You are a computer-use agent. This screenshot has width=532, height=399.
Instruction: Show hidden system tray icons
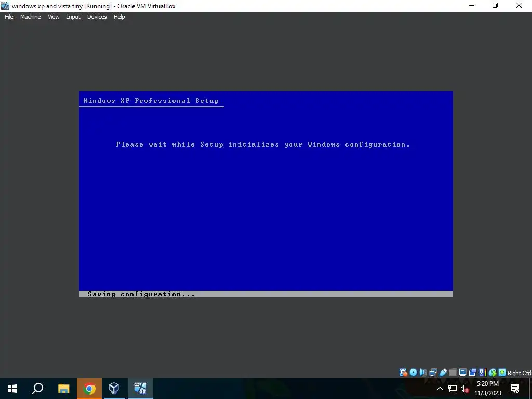tap(440, 389)
